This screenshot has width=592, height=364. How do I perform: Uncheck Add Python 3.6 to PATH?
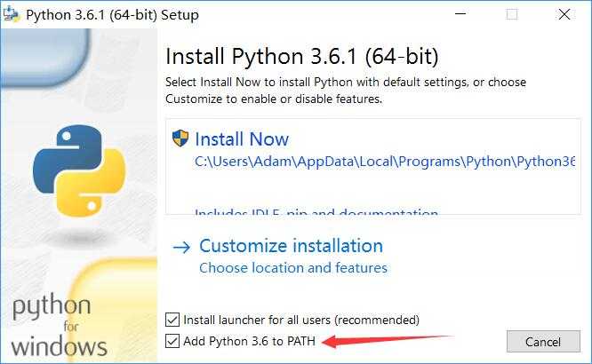(x=172, y=341)
